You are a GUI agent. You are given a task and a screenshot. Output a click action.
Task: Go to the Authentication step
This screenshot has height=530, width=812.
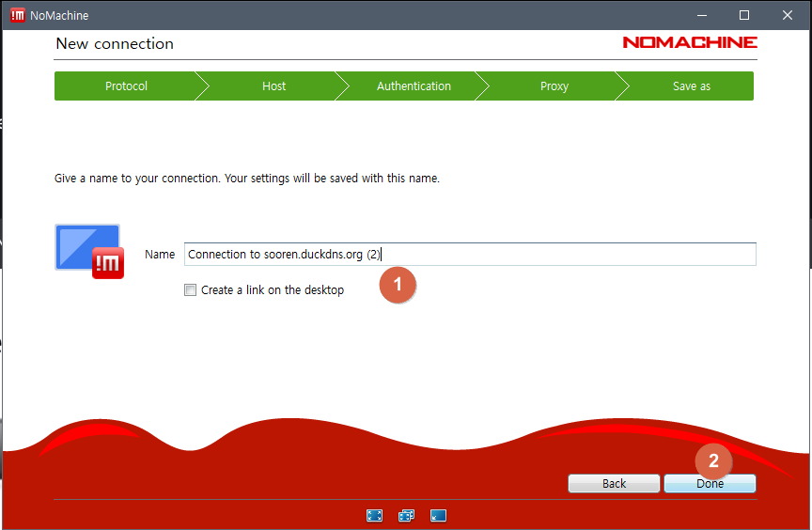click(414, 86)
